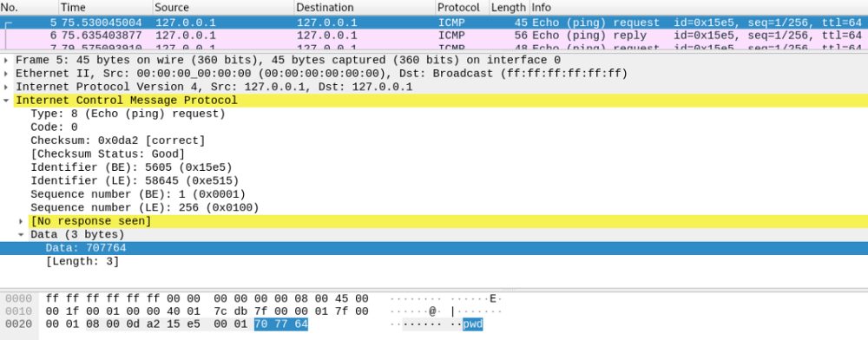Select the Type: 8 Echo request field
This screenshot has height=340, width=868.
[128, 114]
